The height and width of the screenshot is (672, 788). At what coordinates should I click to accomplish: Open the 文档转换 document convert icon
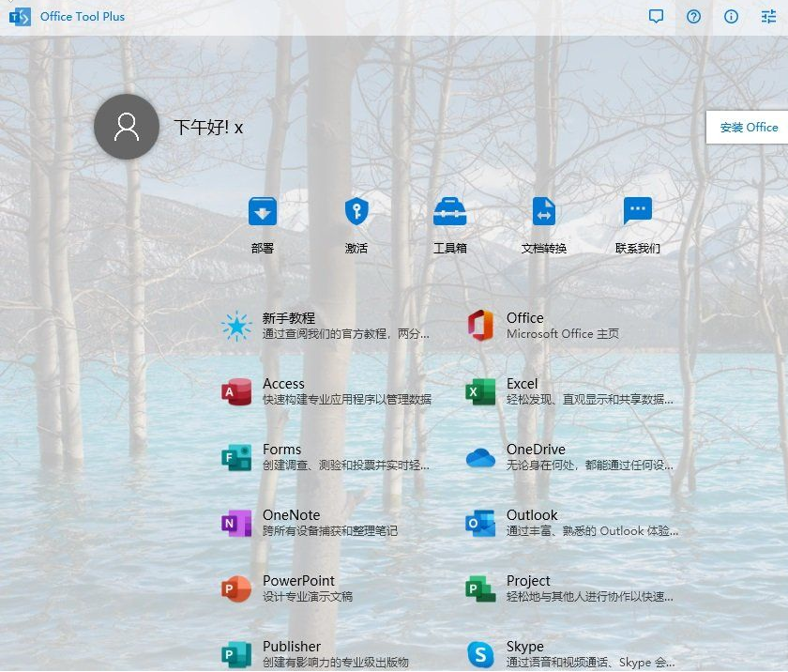(x=544, y=211)
